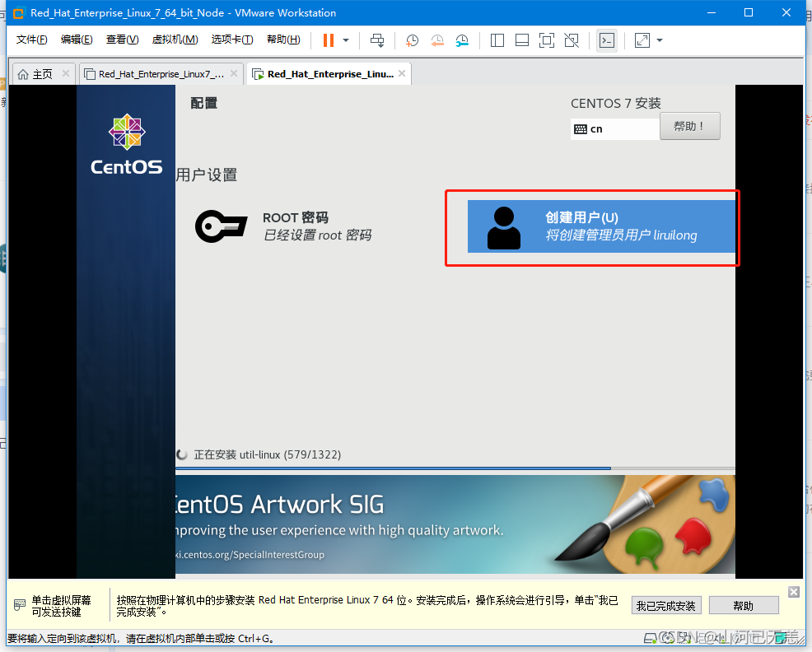Open the 创建用户(U) setting
This screenshot has width=812, height=652.
pyautogui.click(x=601, y=226)
